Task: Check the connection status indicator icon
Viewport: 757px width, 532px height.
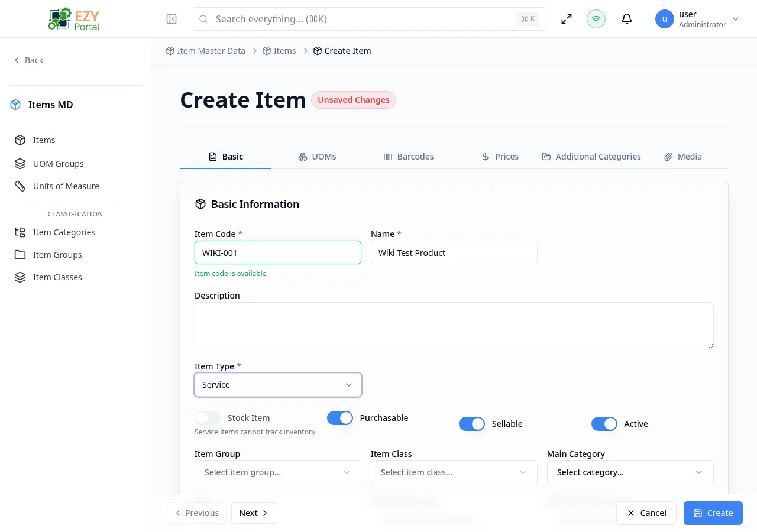Action: tap(596, 19)
